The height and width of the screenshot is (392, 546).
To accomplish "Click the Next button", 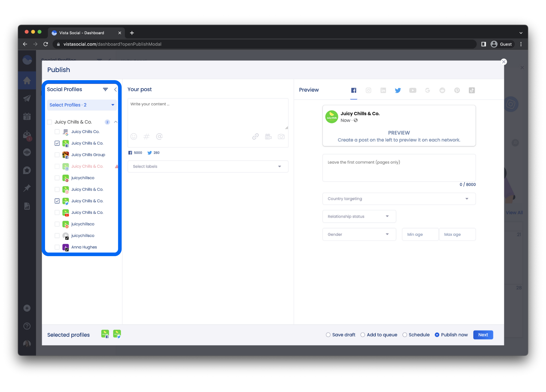I will pyautogui.click(x=483, y=335).
